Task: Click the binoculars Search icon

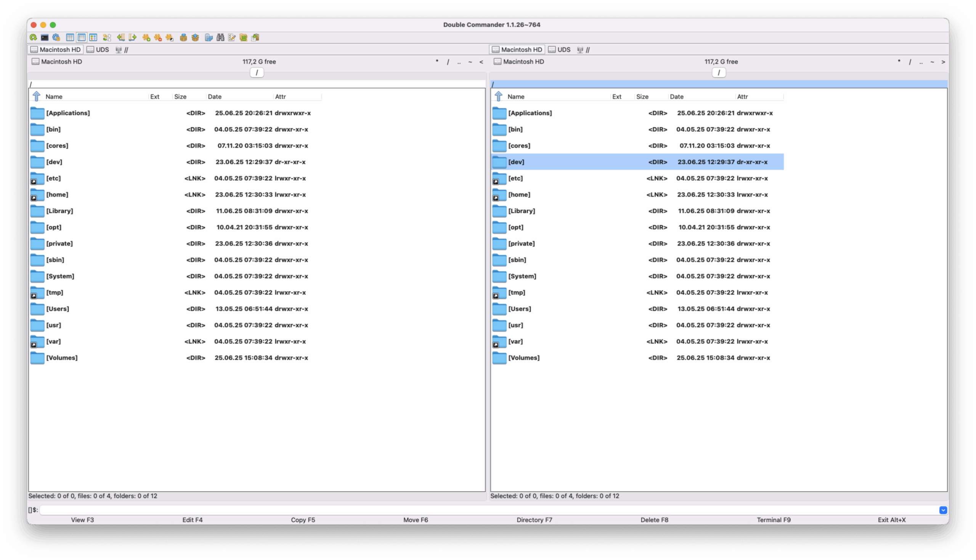Action: (220, 37)
